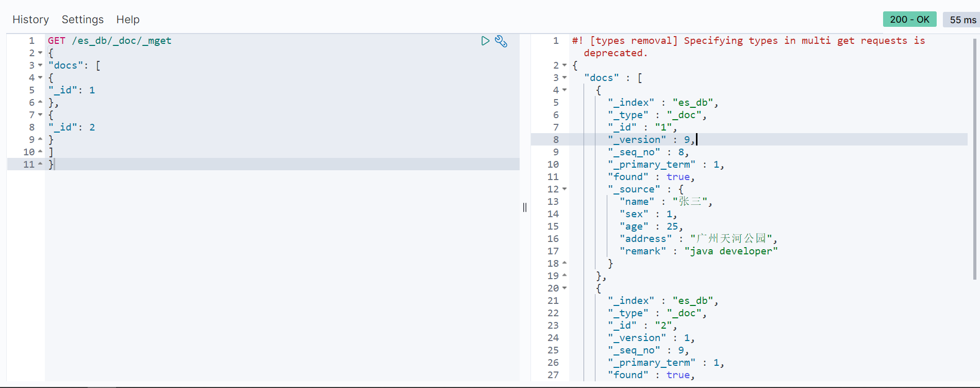
Task: Click the "sex" : 1 line
Action: click(x=649, y=214)
